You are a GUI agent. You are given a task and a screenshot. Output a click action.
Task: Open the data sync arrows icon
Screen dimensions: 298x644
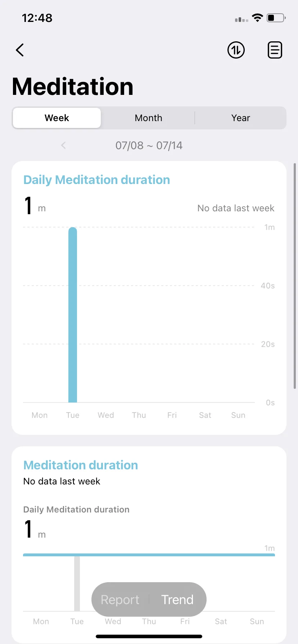pyautogui.click(x=236, y=50)
